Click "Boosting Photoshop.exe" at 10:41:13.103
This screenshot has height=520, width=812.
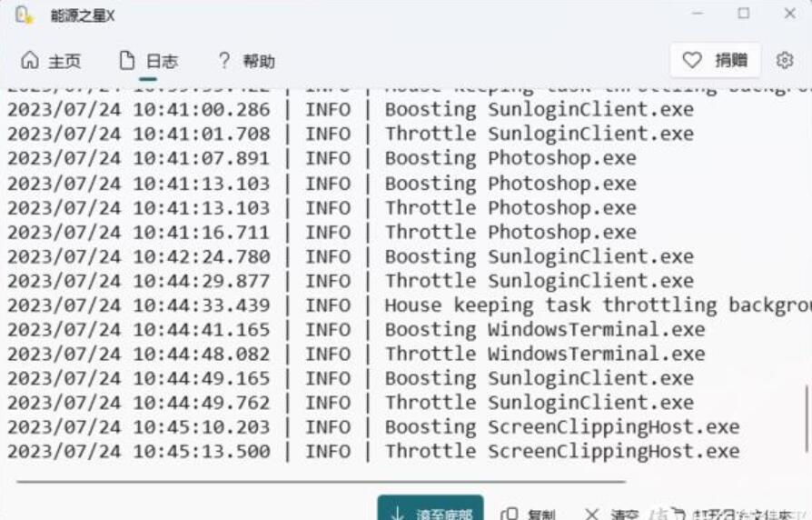tap(510, 184)
